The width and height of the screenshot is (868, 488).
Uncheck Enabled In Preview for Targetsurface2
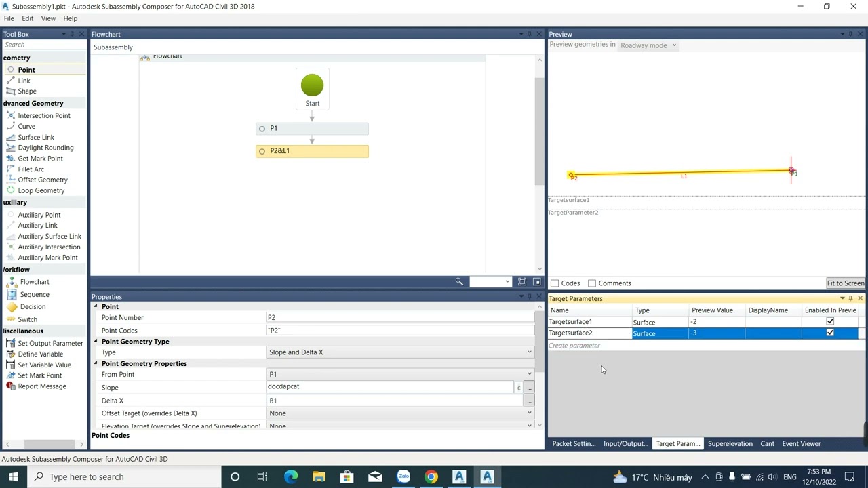830,333
